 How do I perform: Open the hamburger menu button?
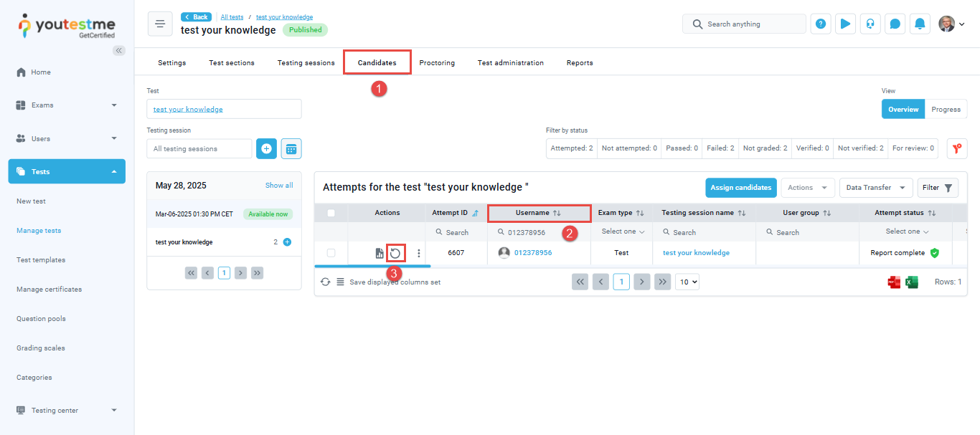pos(160,24)
